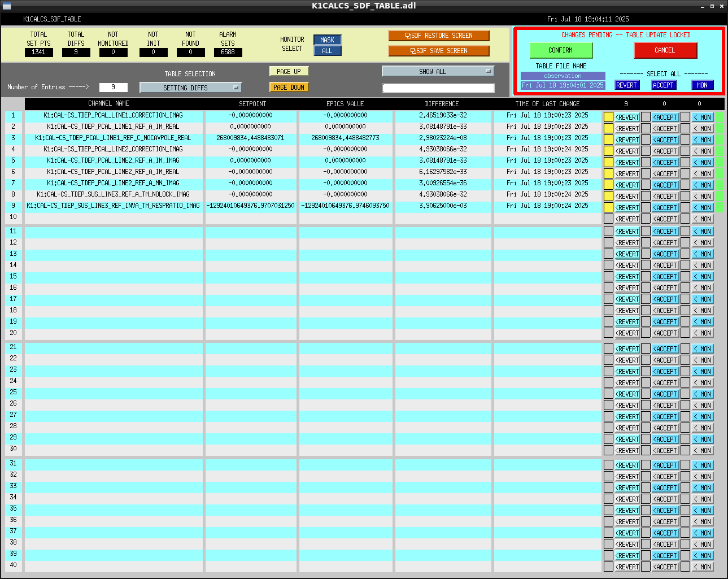This screenshot has height=579, width=728.
Task: Toggle the monitor checkbox on row 6
Action: click(x=685, y=173)
